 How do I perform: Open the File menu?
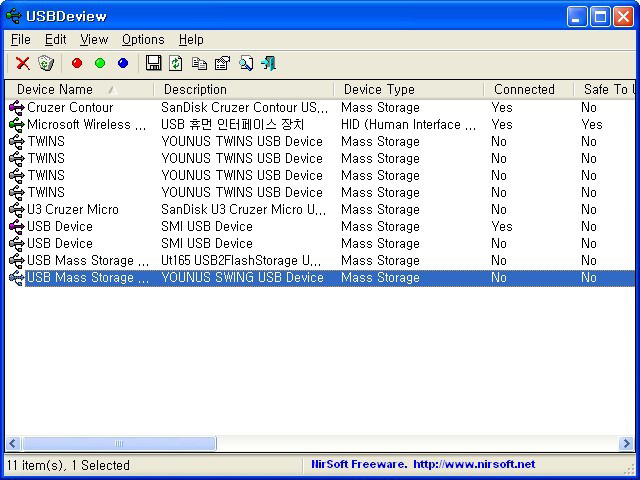click(x=20, y=39)
